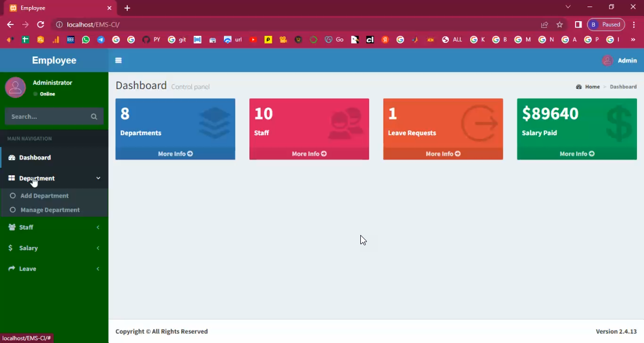Open the 'Go' bookmark

[x=335, y=40]
